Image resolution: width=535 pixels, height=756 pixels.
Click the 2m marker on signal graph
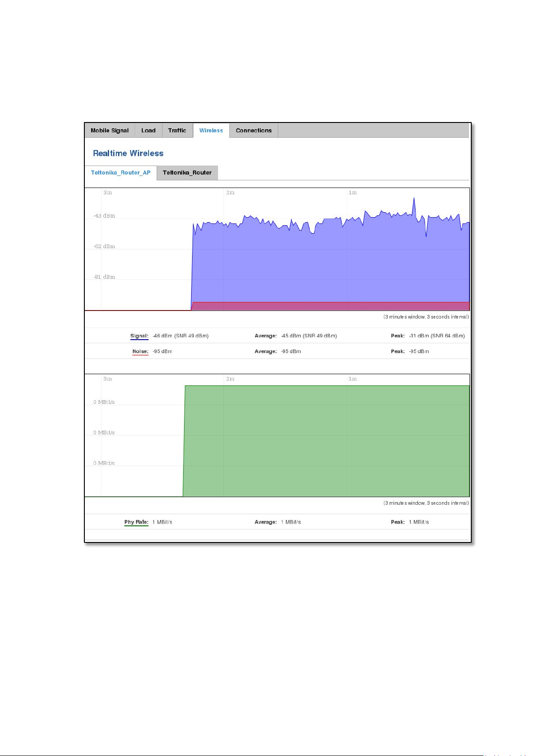(x=230, y=192)
